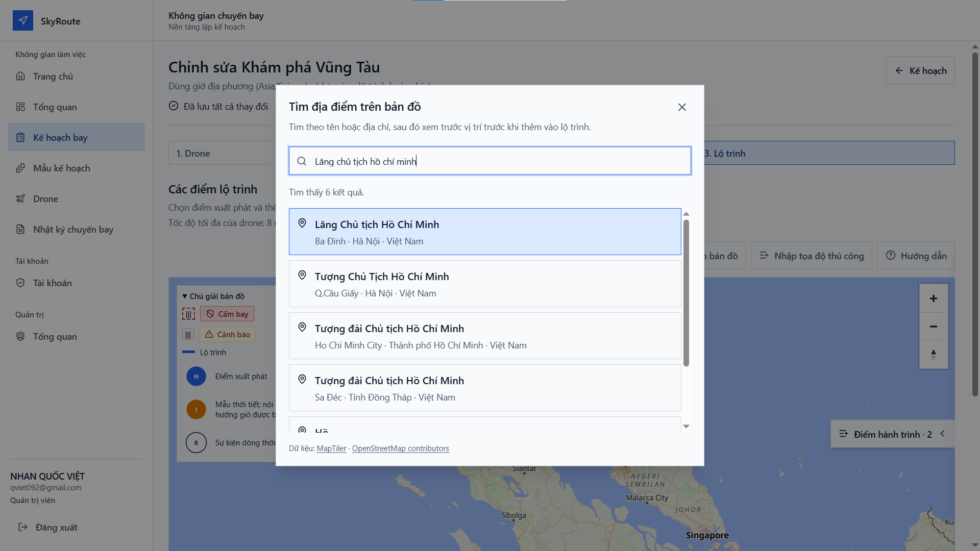Click the SkyRoute logo icon

(23, 20)
